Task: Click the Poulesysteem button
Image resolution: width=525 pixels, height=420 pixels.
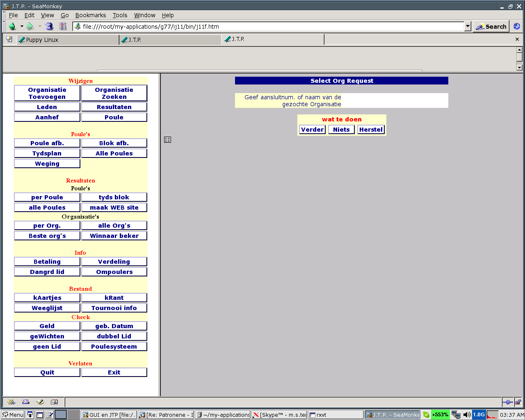Action: (114, 347)
